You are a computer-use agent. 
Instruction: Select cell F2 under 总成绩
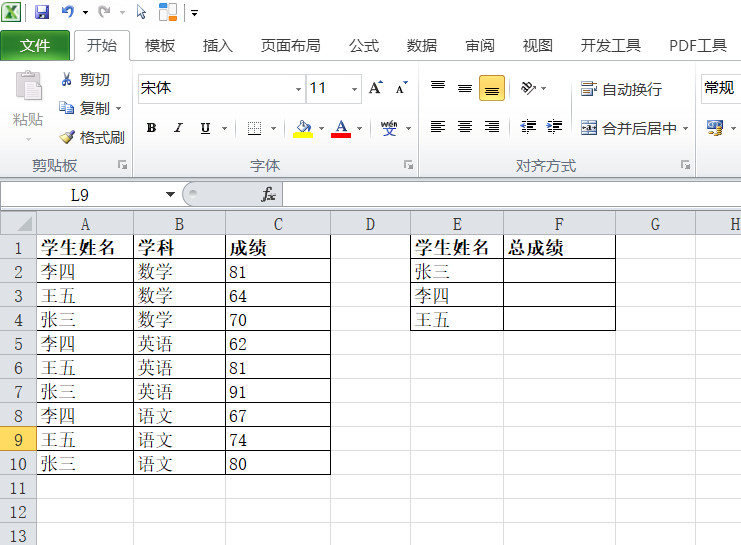(x=560, y=271)
